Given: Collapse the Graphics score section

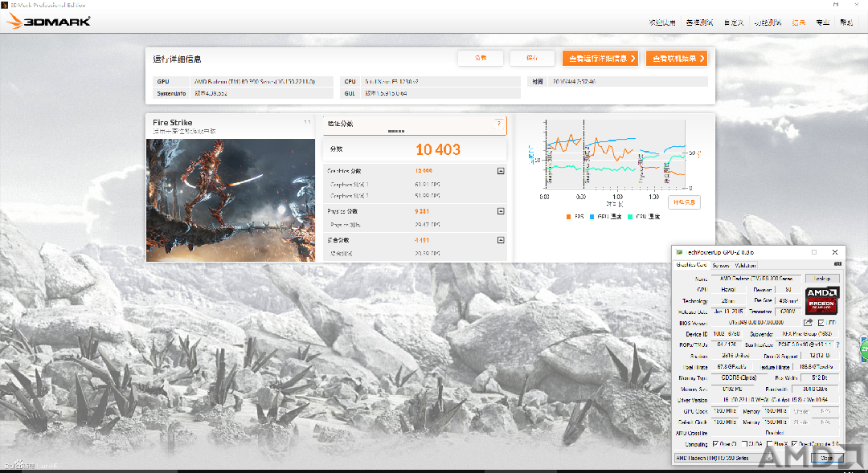Looking at the screenshot, I should 501,171.
